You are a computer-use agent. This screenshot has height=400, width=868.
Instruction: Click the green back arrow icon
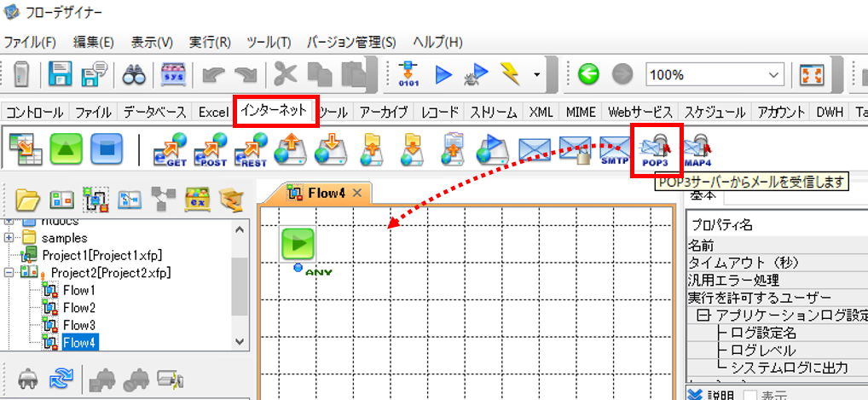(588, 74)
